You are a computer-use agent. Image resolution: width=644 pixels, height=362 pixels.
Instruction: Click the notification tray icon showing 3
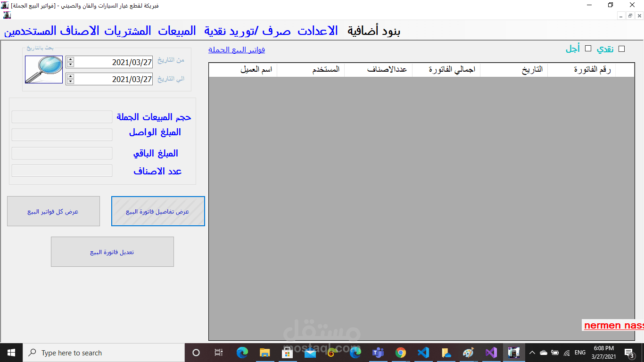click(x=629, y=352)
